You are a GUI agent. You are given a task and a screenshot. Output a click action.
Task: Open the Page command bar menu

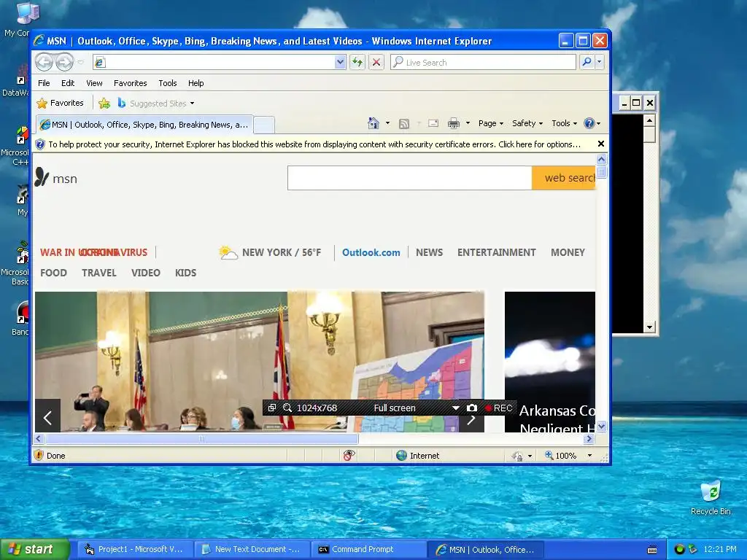491,123
